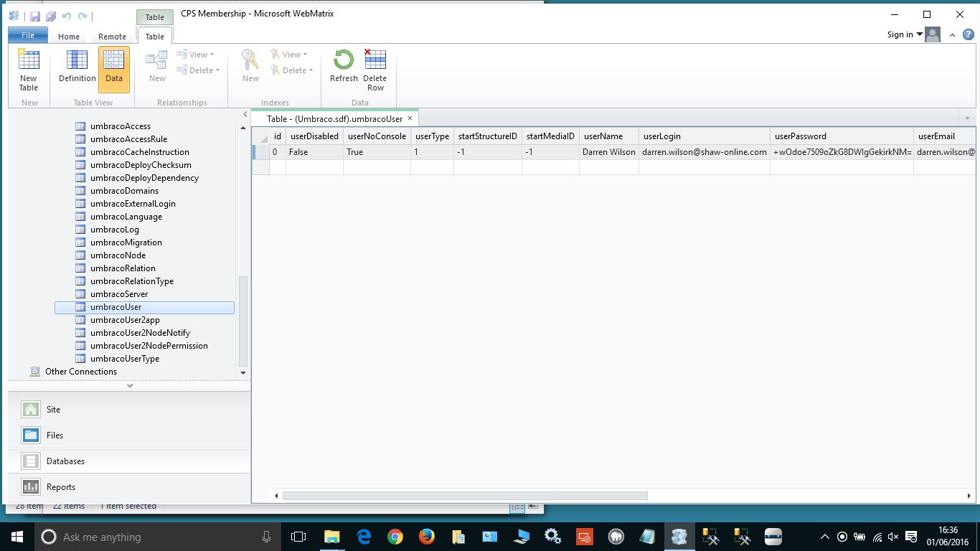Open the Databases workspace
980x551 pixels.
(x=65, y=461)
